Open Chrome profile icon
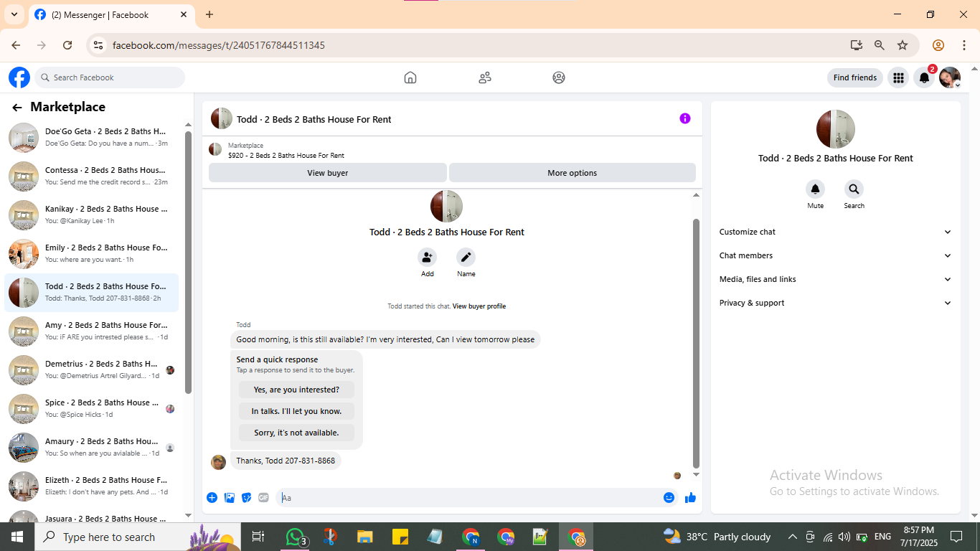Screen dimensions: 980x551 click(938, 45)
